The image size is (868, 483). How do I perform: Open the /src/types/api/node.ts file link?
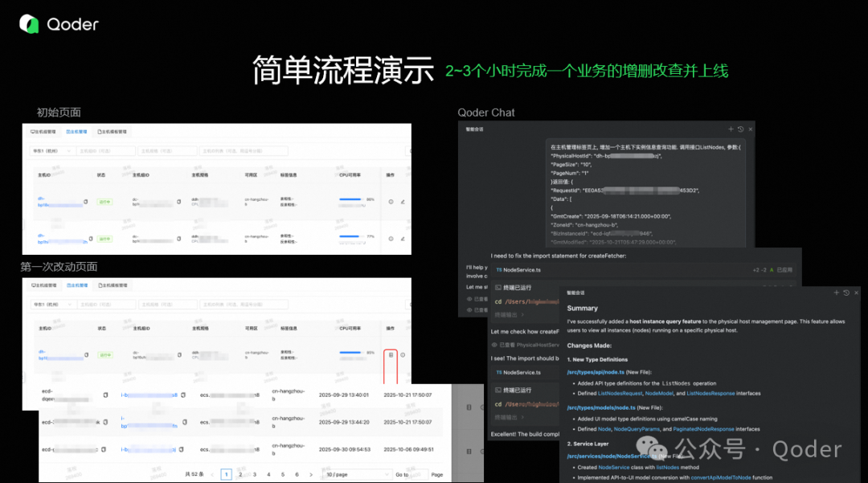[x=596, y=372]
